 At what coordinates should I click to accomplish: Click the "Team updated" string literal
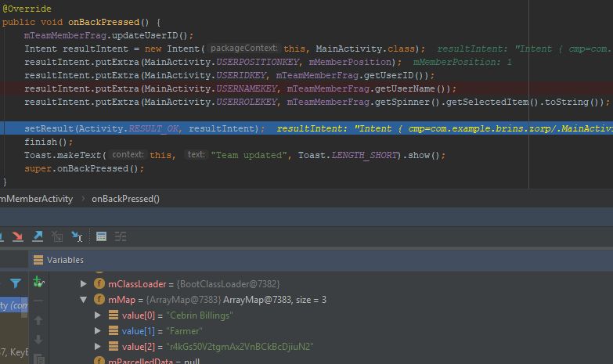pos(249,155)
